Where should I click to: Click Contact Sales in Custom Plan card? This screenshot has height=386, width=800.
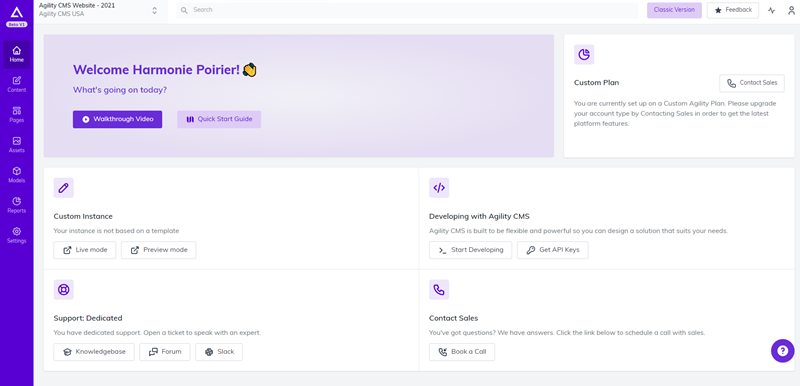click(x=752, y=83)
